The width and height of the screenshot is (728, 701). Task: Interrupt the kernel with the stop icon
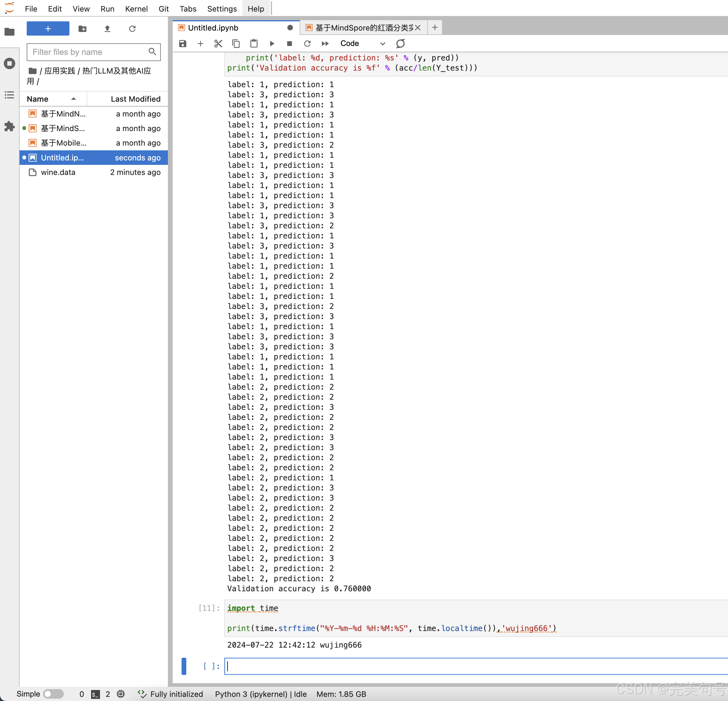click(289, 43)
